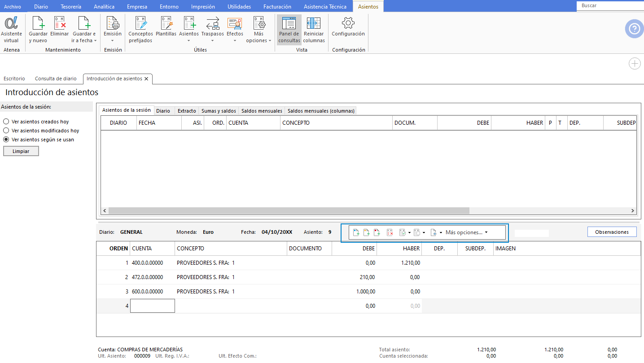Screen dimensions: 644x363
Task: Open the Tesorería ribbon tab
Action: coord(71,7)
